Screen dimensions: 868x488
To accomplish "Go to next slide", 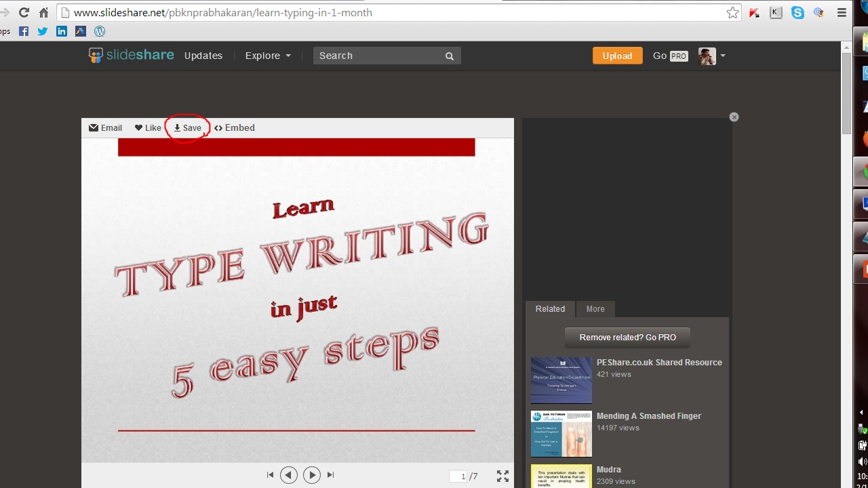I will 311,475.
